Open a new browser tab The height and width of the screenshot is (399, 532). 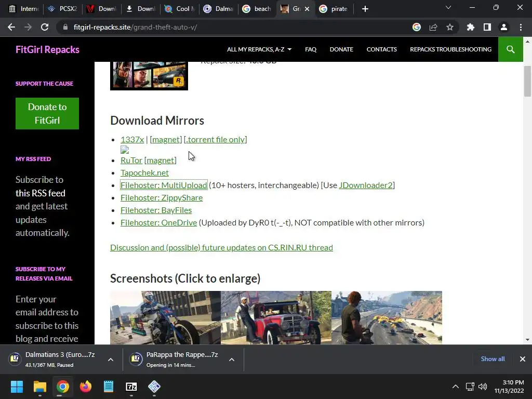point(365,9)
